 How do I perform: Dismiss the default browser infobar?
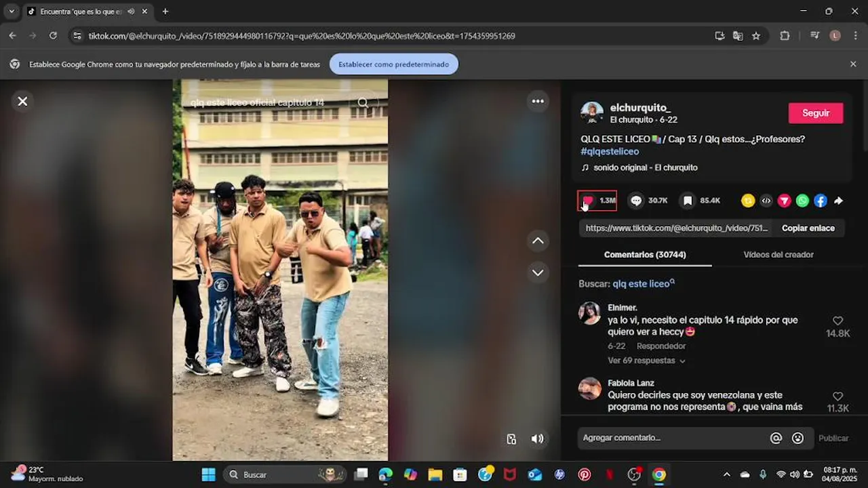853,64
